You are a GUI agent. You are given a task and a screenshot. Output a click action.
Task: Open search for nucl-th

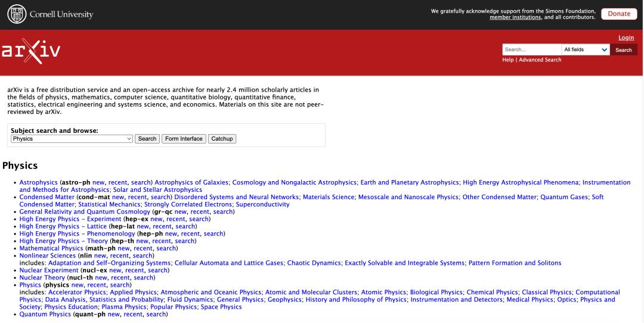pos(143,278)
